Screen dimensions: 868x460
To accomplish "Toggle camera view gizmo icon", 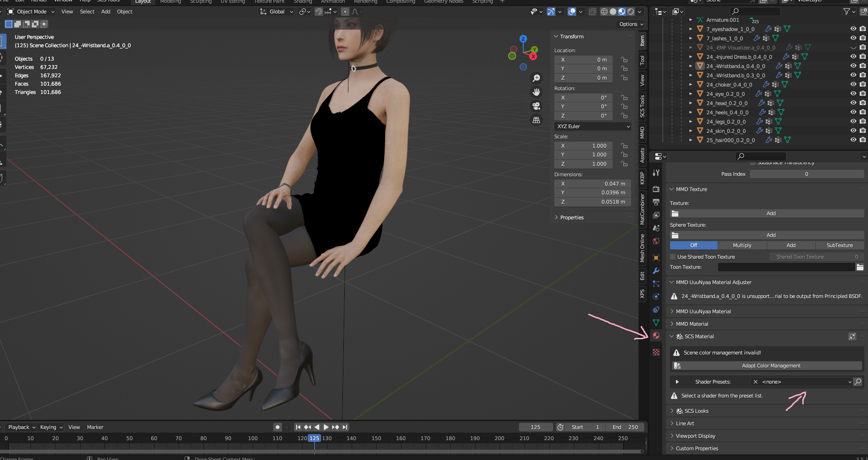I will pyautogui.click(x=536, y=106).
